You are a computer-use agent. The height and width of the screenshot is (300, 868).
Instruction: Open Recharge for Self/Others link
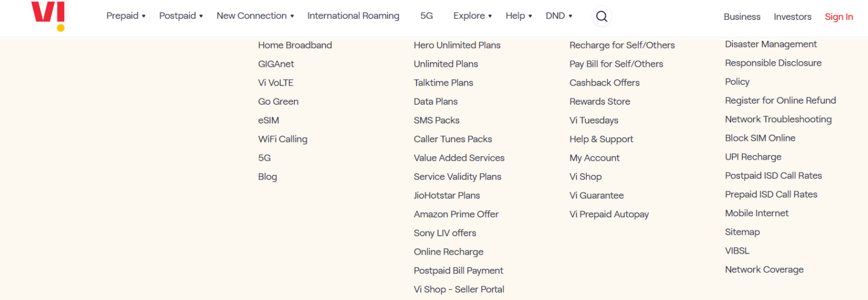[622, 45]
